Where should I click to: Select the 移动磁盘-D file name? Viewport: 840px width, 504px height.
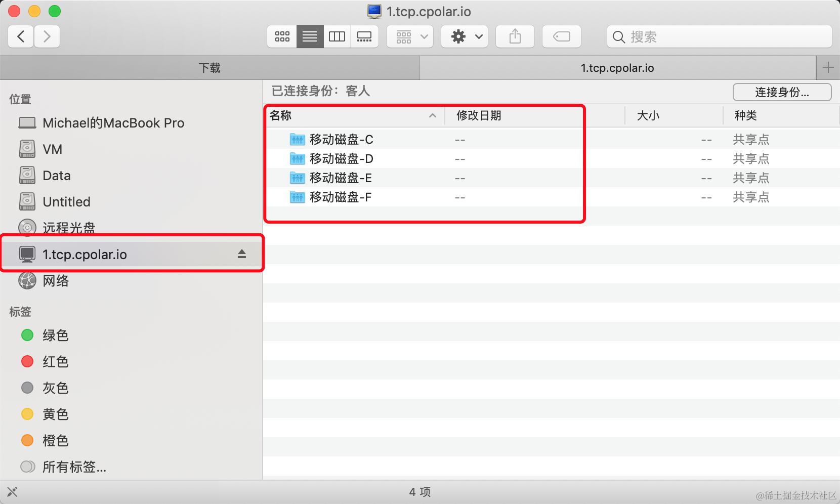(342, 158)
